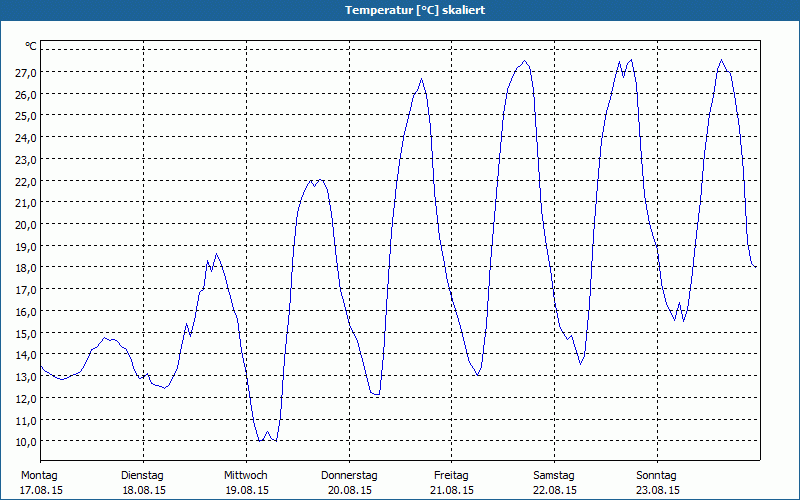Screen dimensions: 800x500
Task: Click the Dienstag day label
Action: (x=142, y=475)
